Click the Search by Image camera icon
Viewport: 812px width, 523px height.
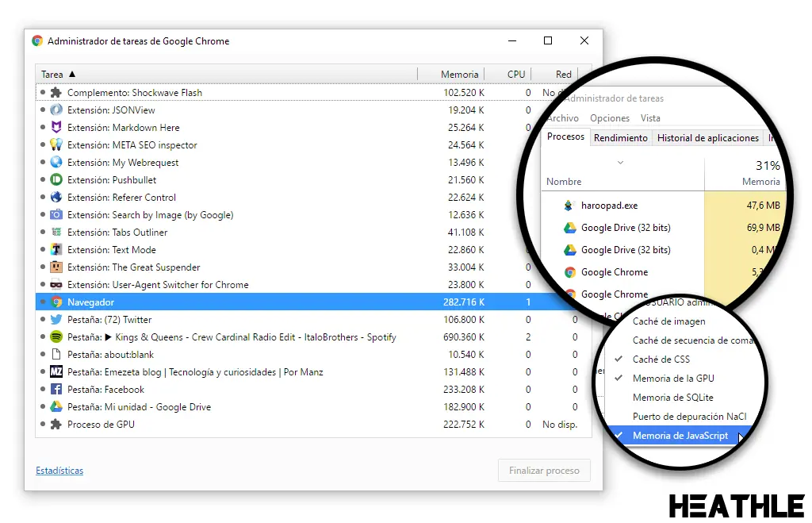tap(56, 214)
